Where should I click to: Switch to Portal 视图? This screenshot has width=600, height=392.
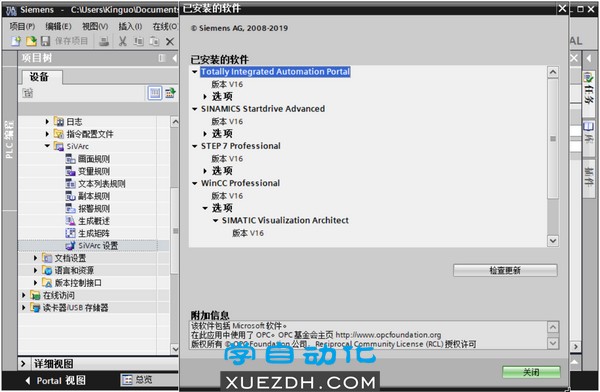click(x=55, y=381)
